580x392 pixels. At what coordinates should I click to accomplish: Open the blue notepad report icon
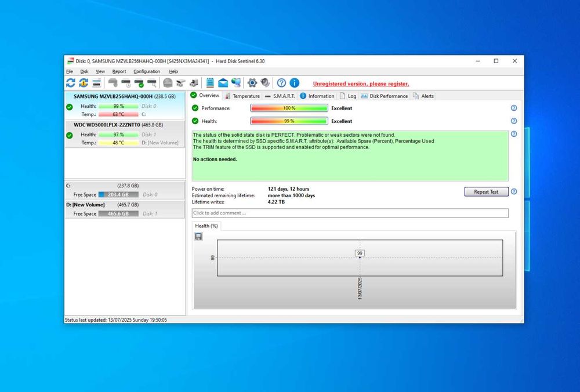point(210,83)
